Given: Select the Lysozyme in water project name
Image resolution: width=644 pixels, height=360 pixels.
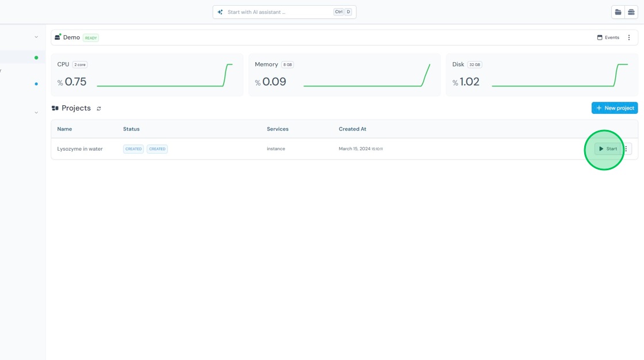Looking at the screenshot, I should [x=80, y=149].
